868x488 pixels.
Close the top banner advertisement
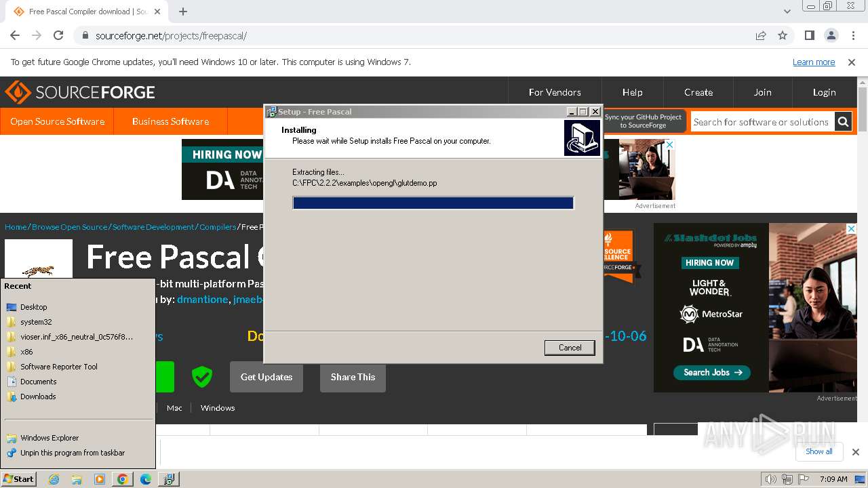coord(670,144)
